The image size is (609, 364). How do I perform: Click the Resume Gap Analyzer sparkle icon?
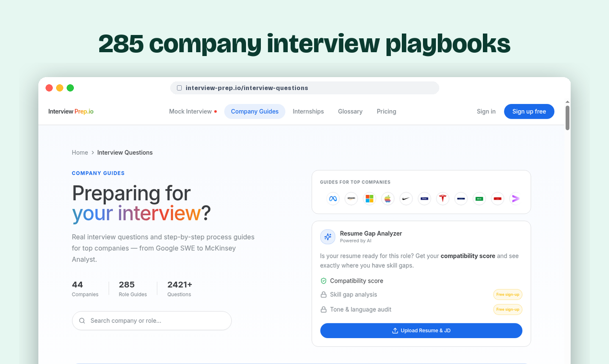(x=328, y=237)
